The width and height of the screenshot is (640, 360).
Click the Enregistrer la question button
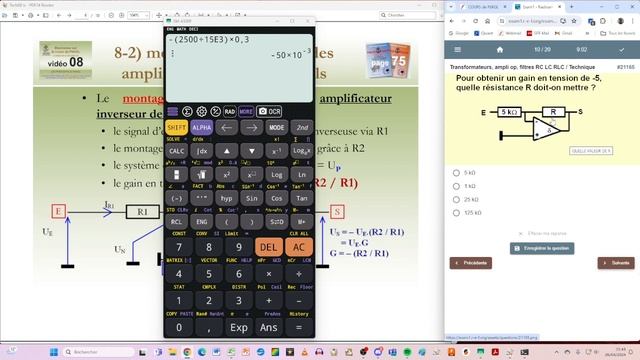[x=542, y=248]
